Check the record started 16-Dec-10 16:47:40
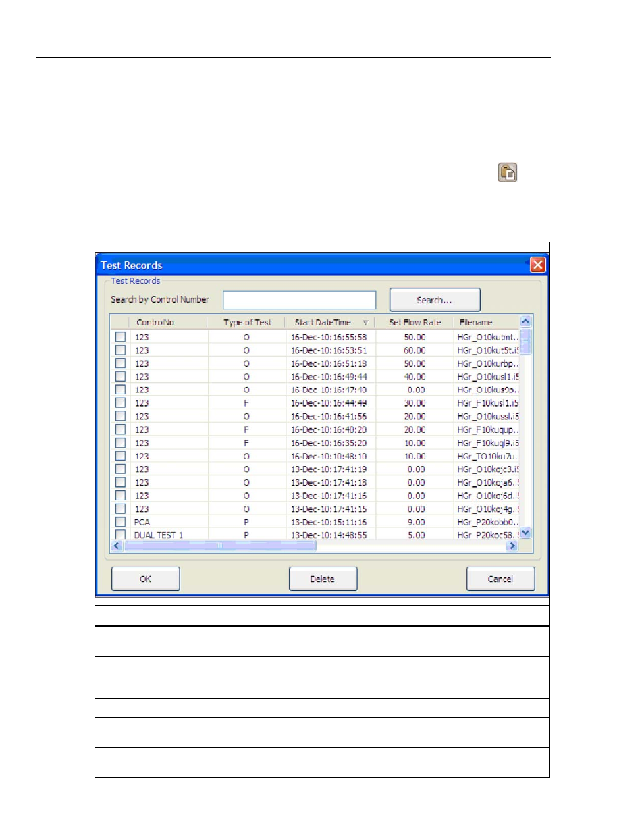Image resolution: width=644 pixels, height=834 pixels. (x=120, y=390)
